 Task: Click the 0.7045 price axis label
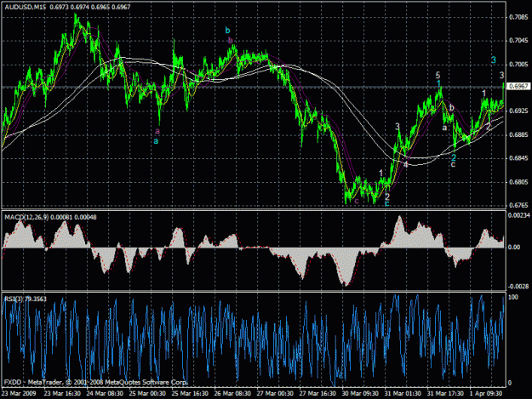pos(518,41)
